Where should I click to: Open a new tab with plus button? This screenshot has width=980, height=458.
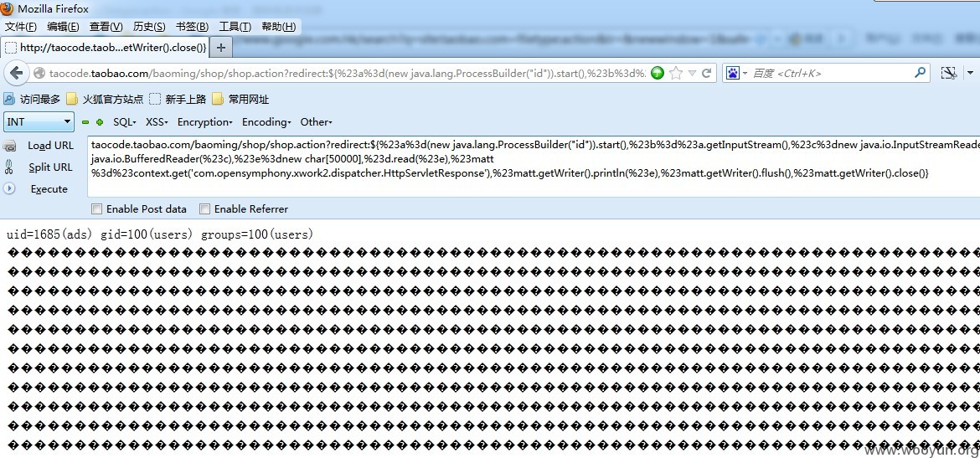coord(220,47)
